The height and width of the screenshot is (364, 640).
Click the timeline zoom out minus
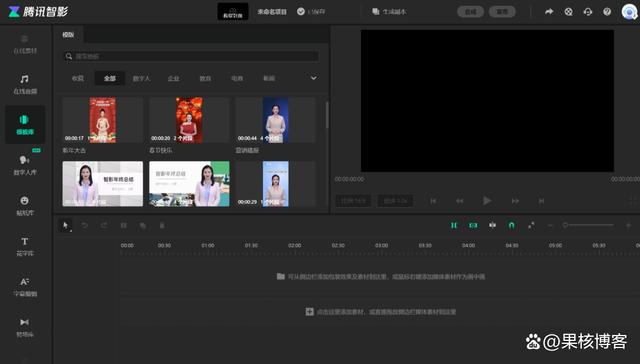point(550,225)
